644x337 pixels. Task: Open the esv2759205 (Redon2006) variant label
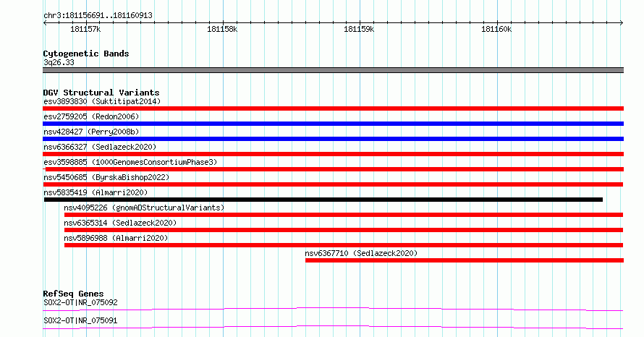pos(91,116)
